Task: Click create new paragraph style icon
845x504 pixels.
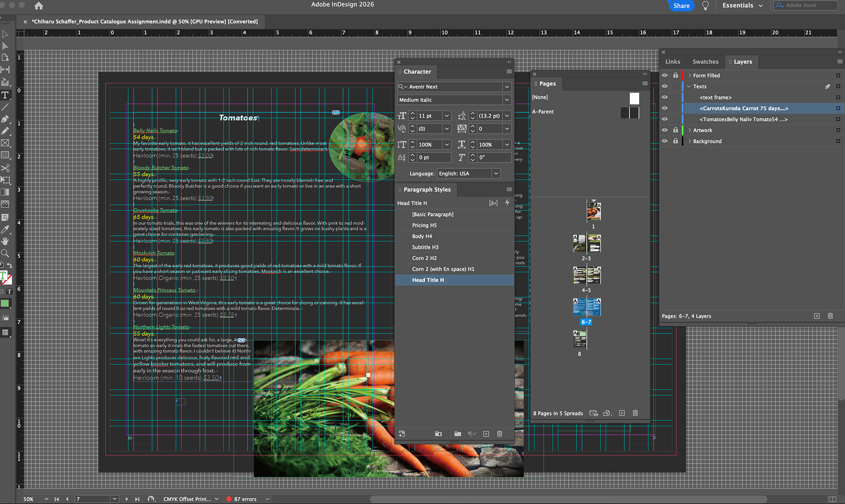Action: 486,434
